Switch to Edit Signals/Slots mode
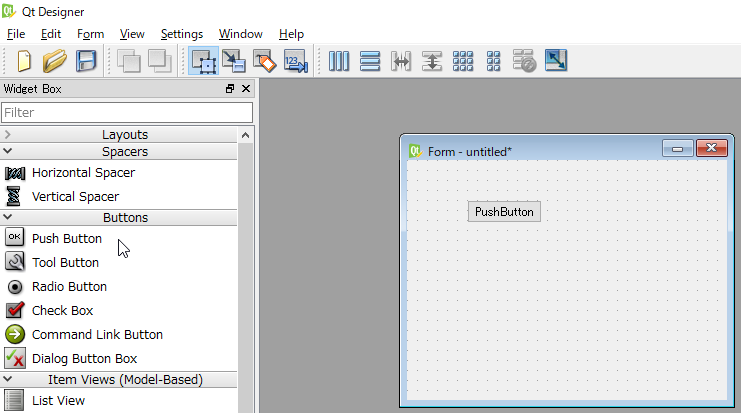The height and width of the screenshot is (413, 741). point(233,61)
